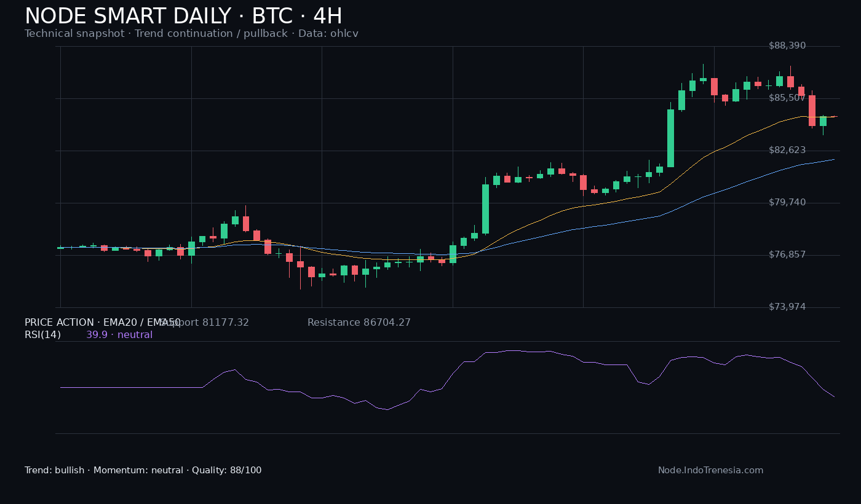Viewport: 861px width, 504px height.
Task: Click the tallest green candle near $80,000 breakout
Action: [x=485, y=209]
